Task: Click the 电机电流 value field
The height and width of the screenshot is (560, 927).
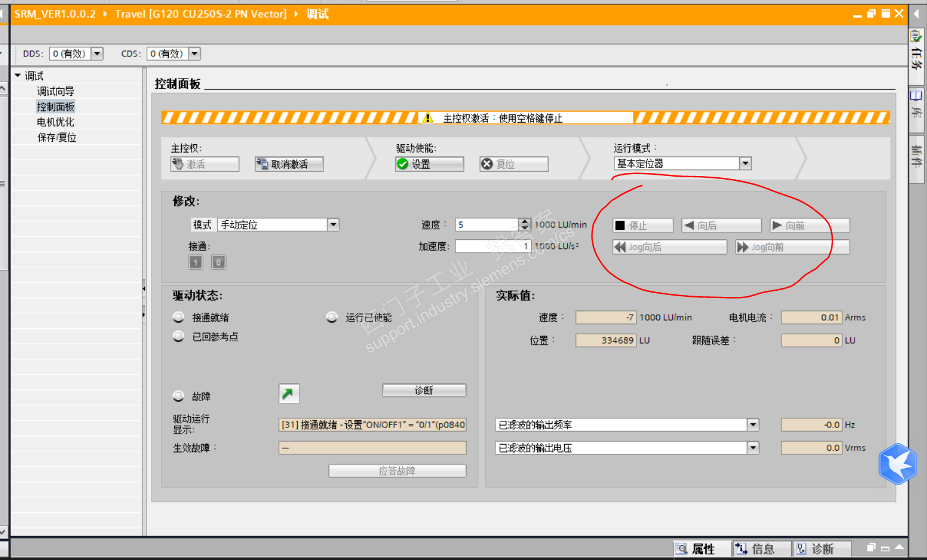Action: (x=812, y=317)
